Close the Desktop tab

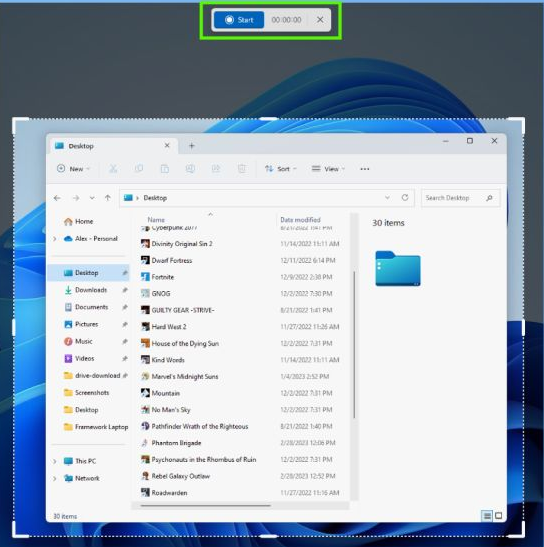[x=167, y=145]
